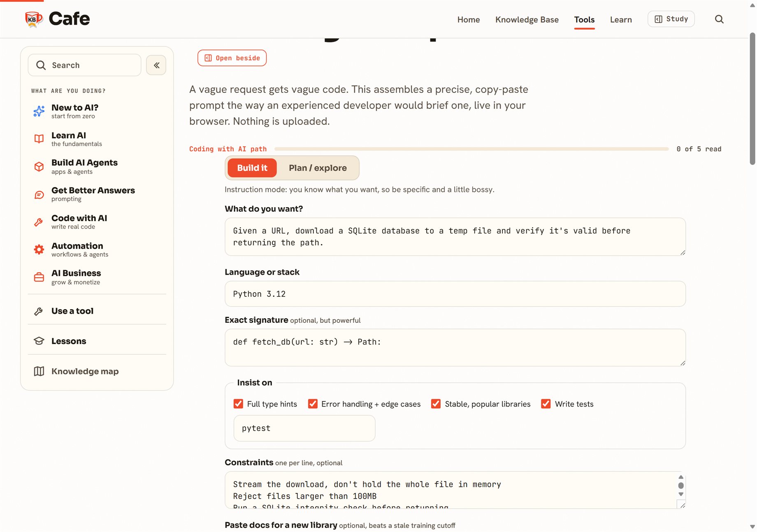The width and height of the screenshot is (757, 532).
Task: Open Knowledge map link
Action: point(97,371)
